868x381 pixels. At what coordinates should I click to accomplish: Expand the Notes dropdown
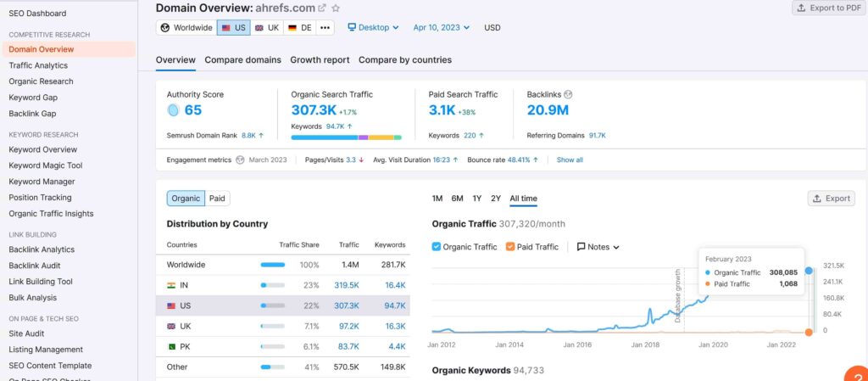pyautogui.click(x=598, y=247)
